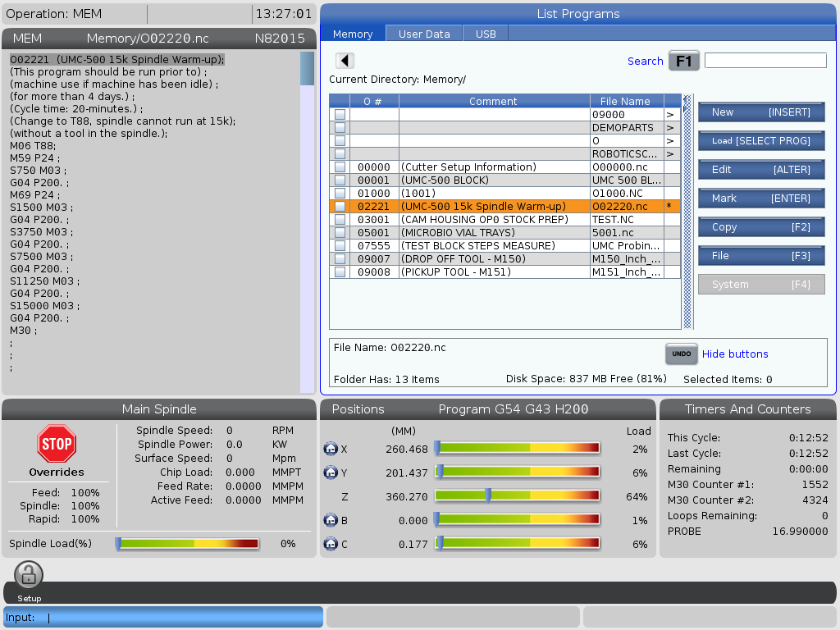Click the M06 T88 code line
The height and width of the screenshot is (630, 840).
[x=33, y=146]
